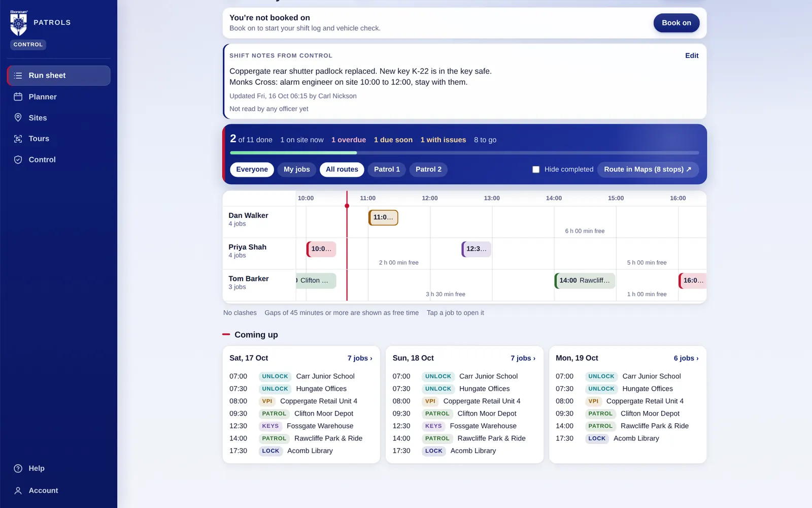Viewport: 812px width, 508px height.
Task: Open Route in Maps (8 stops)
Action: 648,169
